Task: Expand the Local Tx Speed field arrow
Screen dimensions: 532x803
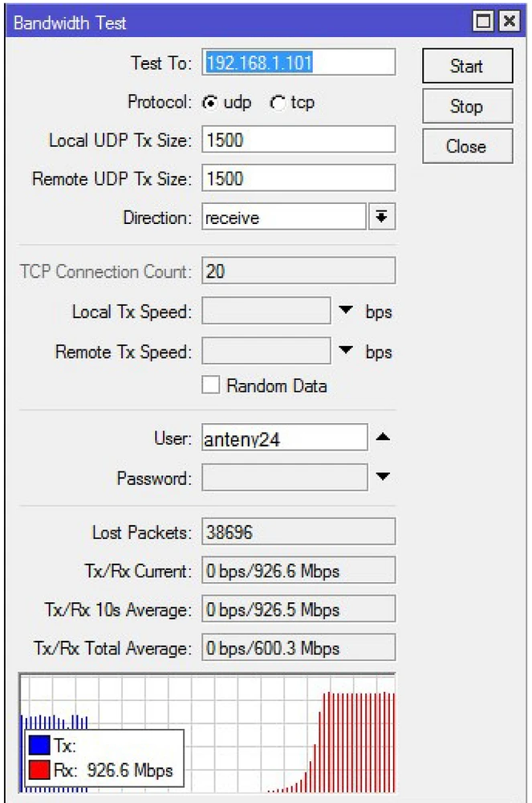Action: click(347, 311)
